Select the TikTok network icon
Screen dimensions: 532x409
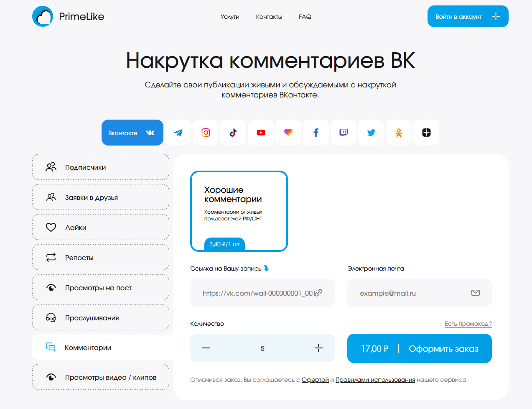(233, 133)
